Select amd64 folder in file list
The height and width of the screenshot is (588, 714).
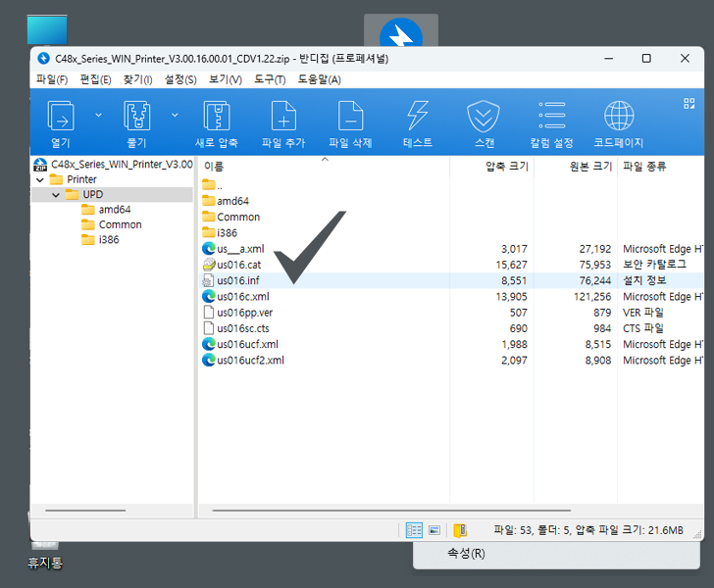pos(226,201)
